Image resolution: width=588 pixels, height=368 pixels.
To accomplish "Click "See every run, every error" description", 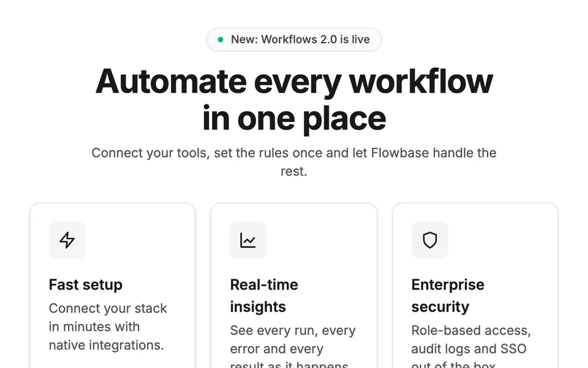I will pyautogui.click(x=293, y=345).
